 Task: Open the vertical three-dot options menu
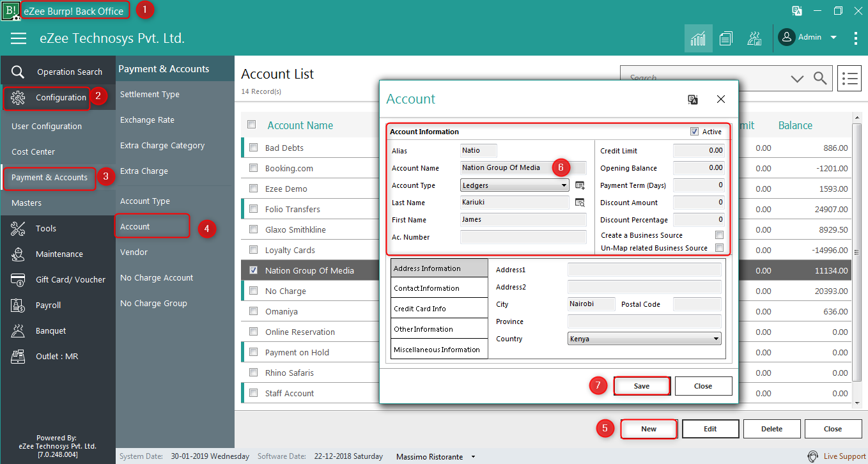click(856, 38)
